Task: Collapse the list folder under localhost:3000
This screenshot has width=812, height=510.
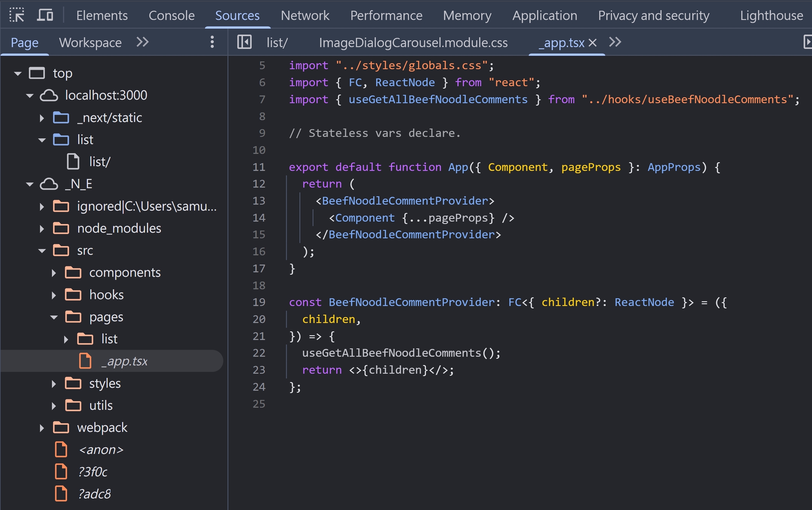Action: tap(42, 140)
